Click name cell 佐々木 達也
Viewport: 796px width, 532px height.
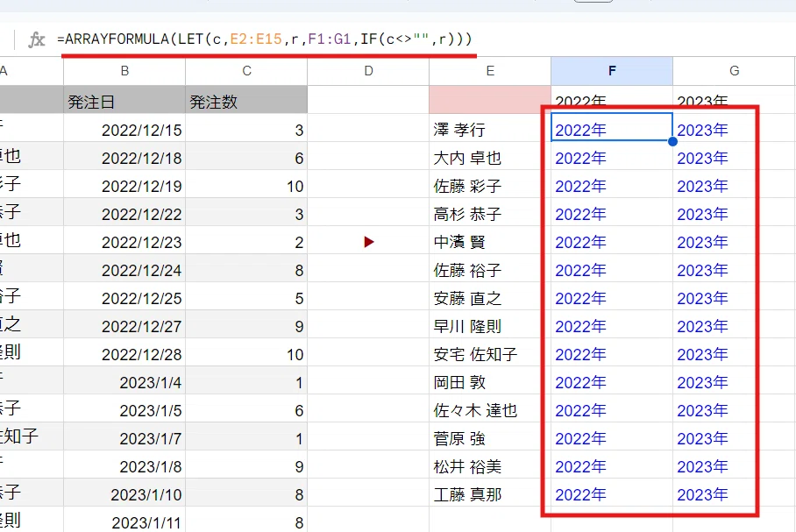[x=490, y=408]
